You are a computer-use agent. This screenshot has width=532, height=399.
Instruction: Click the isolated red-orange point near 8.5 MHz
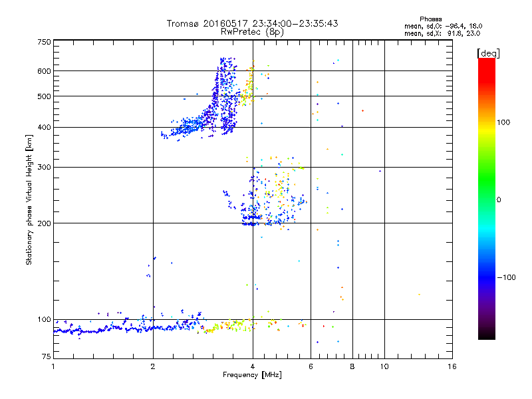click(x=362, y=111)
